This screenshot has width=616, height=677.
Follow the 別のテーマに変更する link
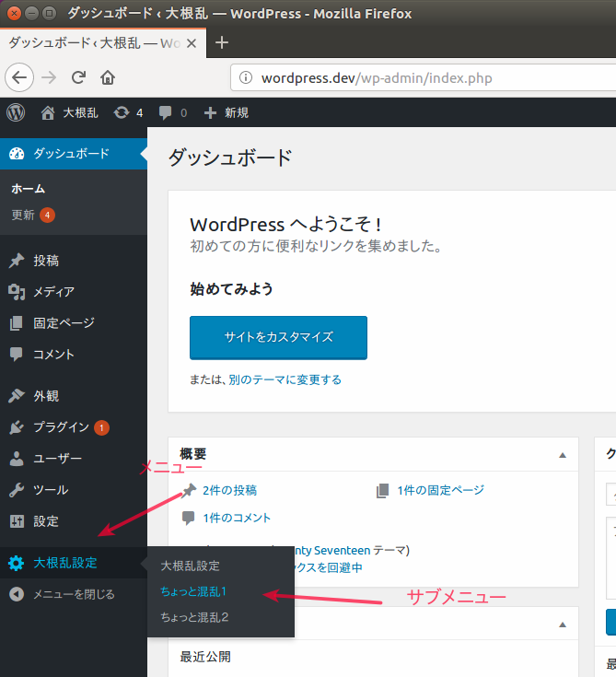pos(285,379)
